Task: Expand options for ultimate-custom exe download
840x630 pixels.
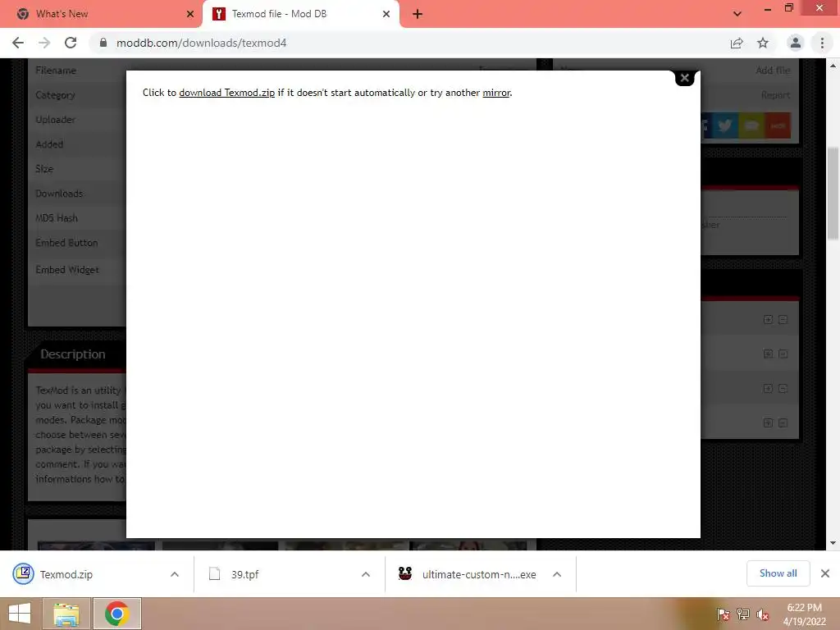Action: pos(557,574)
